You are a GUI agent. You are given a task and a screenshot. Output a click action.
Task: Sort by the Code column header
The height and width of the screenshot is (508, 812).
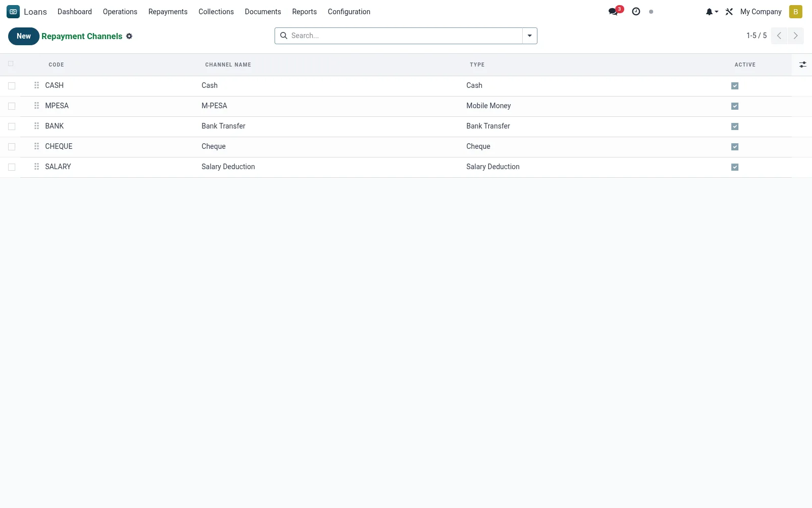coord(56,65)
